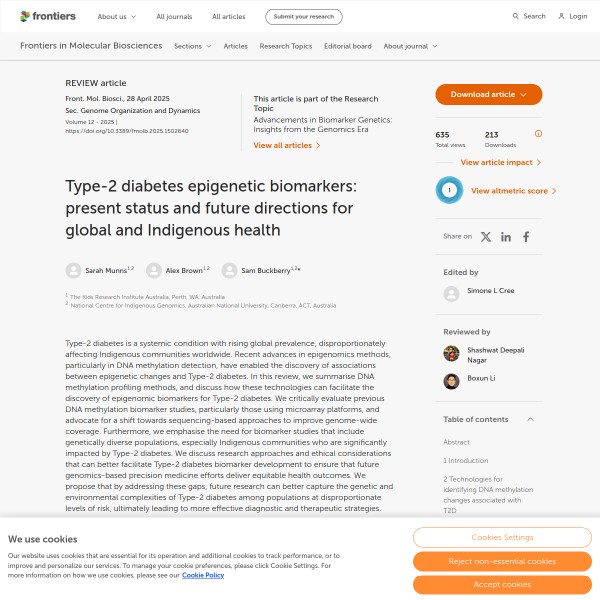Click the Altmetric score donut badge
This screenshot has width=600, height=600.
[x=449, y=190]
